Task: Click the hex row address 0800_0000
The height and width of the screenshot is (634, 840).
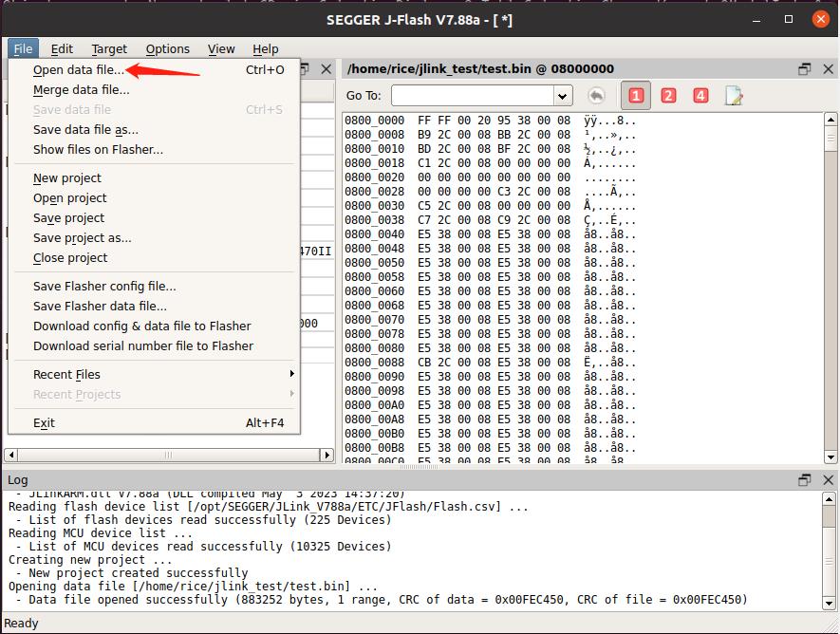Action: 375,121
